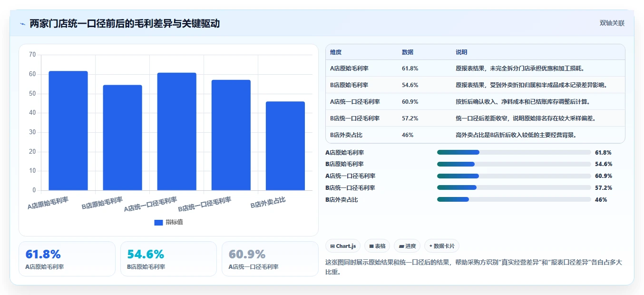Click table cell 61.8% in 数据 column
The height and width of the screenshot is (295, 644).
(410, 69)
